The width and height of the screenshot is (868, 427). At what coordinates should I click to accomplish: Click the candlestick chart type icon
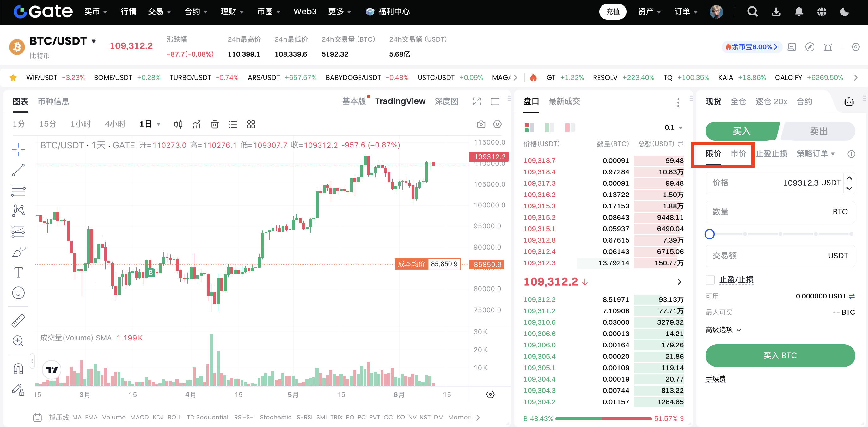(178, 124)
